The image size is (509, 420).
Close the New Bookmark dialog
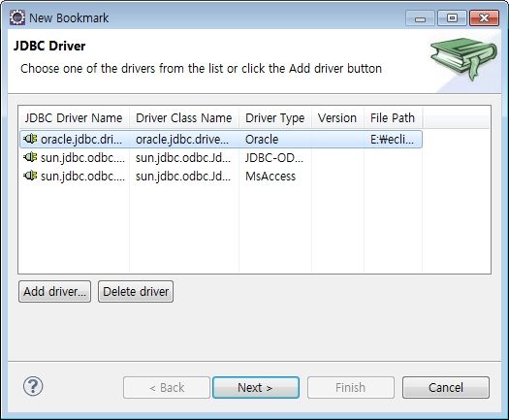485,17
